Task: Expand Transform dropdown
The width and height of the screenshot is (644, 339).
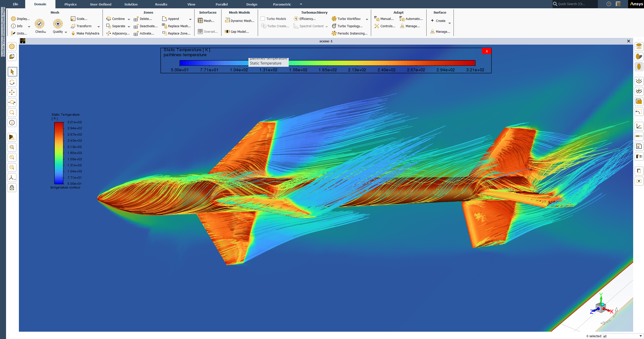Action: [x=99, y=26]
